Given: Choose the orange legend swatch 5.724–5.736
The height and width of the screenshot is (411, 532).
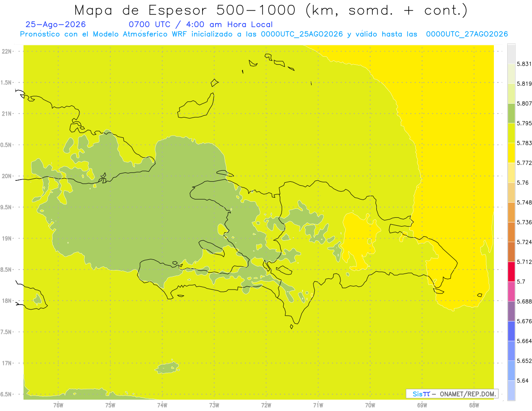Looking at the screenshot, I should [x=511, y=232].
